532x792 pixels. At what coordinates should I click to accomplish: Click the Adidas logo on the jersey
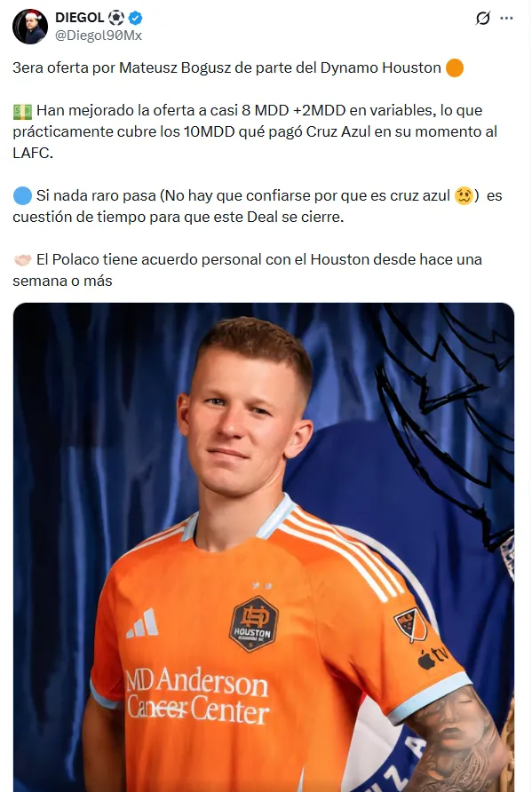pyautogui.click(x=142, y=623)
